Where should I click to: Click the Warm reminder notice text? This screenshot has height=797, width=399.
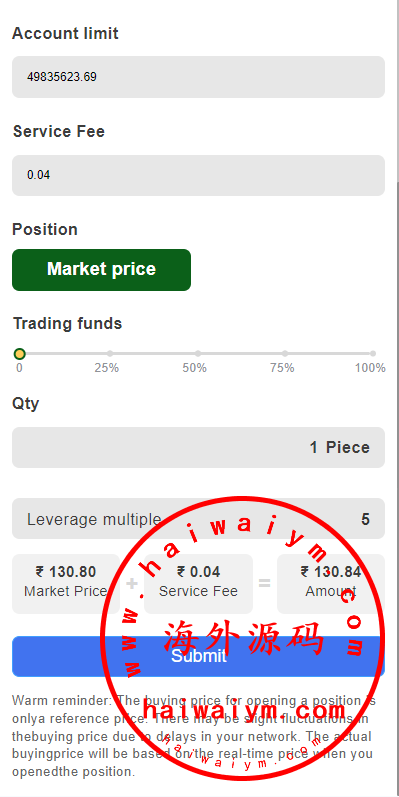pos(194,736)
